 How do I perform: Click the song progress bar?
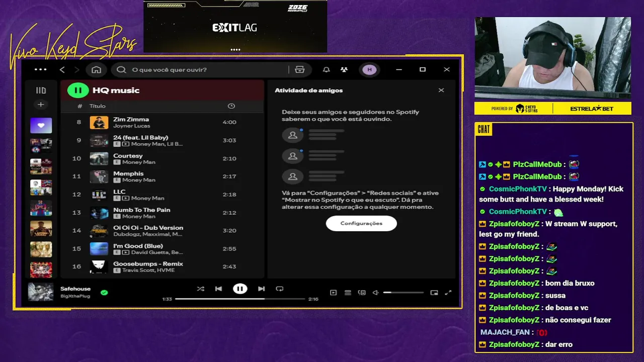240,299
